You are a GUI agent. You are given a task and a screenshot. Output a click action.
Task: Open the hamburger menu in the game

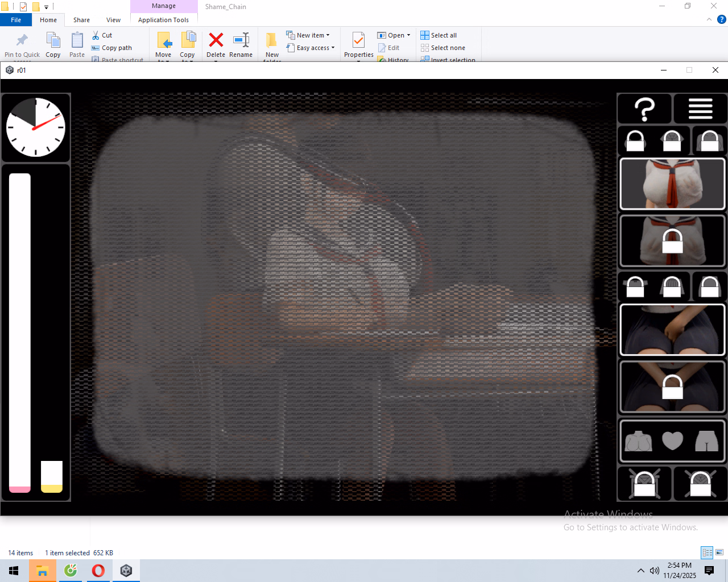(x=700, y=109)
